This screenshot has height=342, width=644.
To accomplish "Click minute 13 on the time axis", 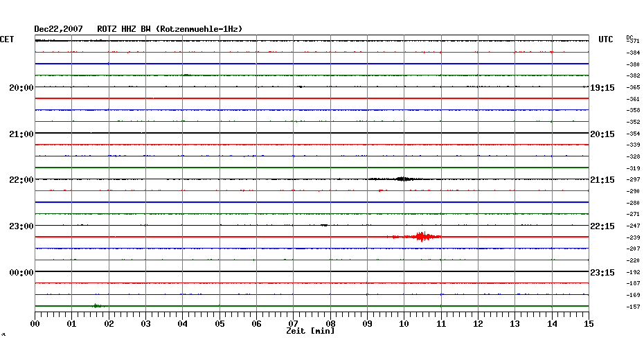I will pyautogui.click(x=515, y=323).
